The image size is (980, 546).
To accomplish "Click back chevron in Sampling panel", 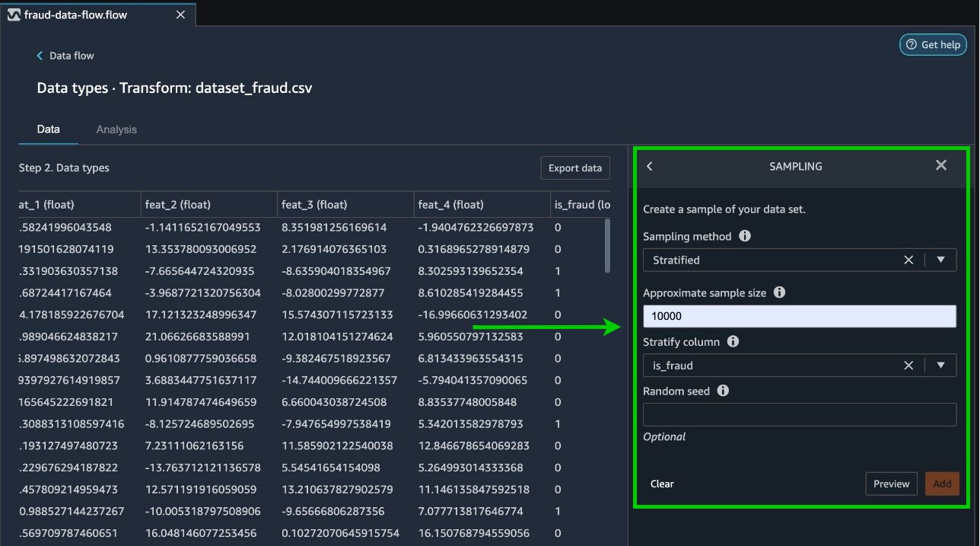I will tap(650, 166).
